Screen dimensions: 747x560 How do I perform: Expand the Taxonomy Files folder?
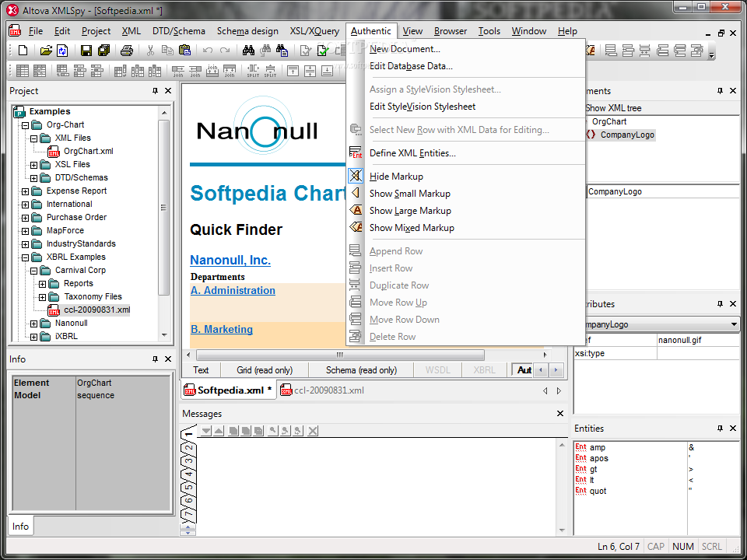pyautogui.click(x=42, y=297)
